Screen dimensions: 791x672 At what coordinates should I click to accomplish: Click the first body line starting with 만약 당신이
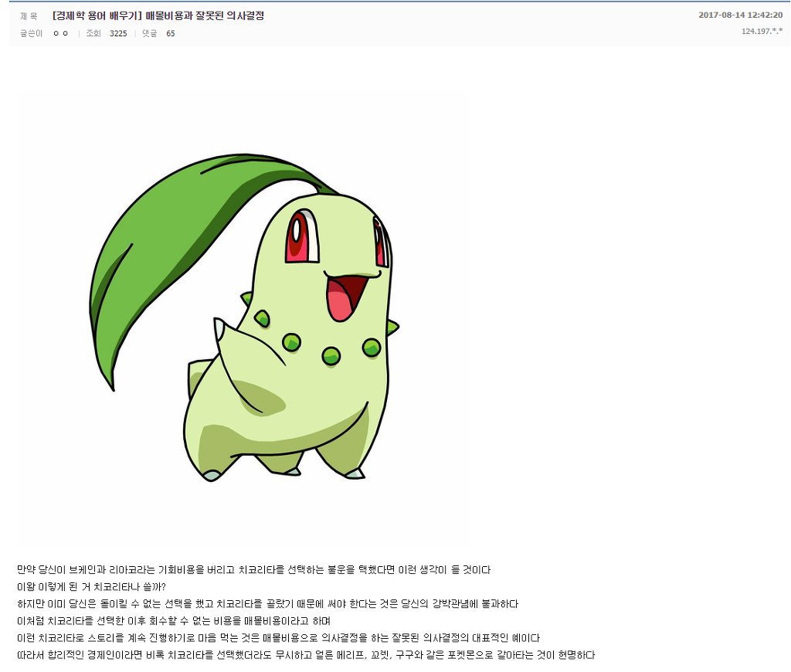point(253,569)
